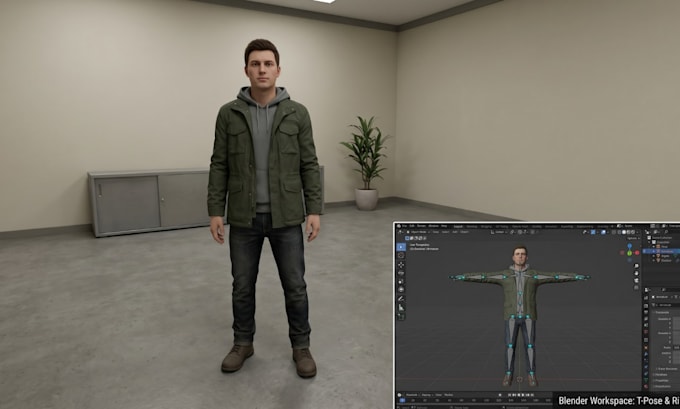The image size is (680, 409).
Task: Open the timeline editor type icon
Action: pyautogui.click(x=399, y=395)
